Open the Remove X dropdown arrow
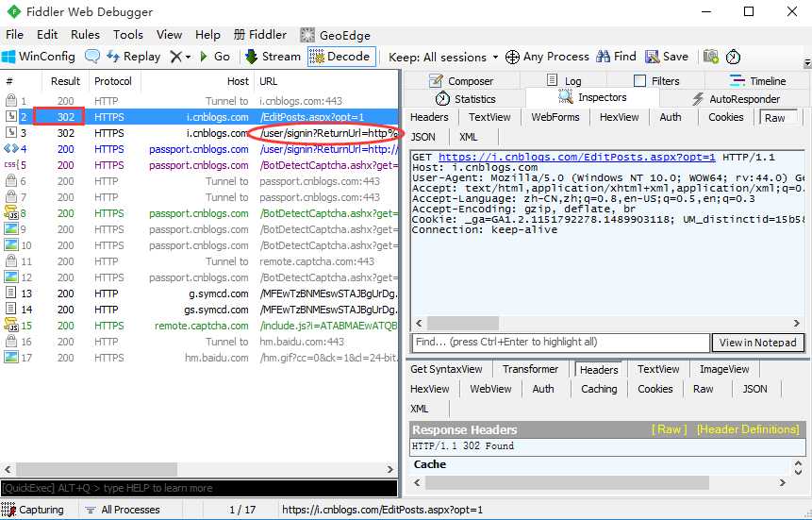The width and height of the screenshot is (812, 520). 188,57
